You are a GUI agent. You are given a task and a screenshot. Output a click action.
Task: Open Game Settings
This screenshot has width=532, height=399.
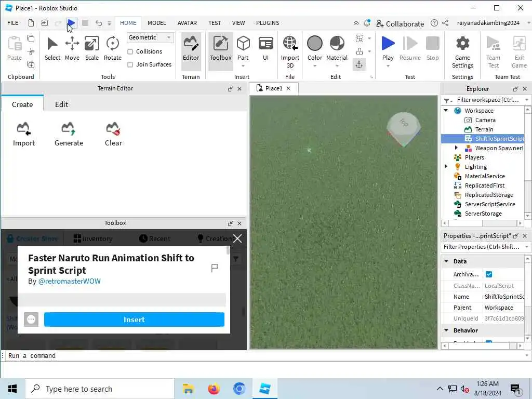point(462,52)
